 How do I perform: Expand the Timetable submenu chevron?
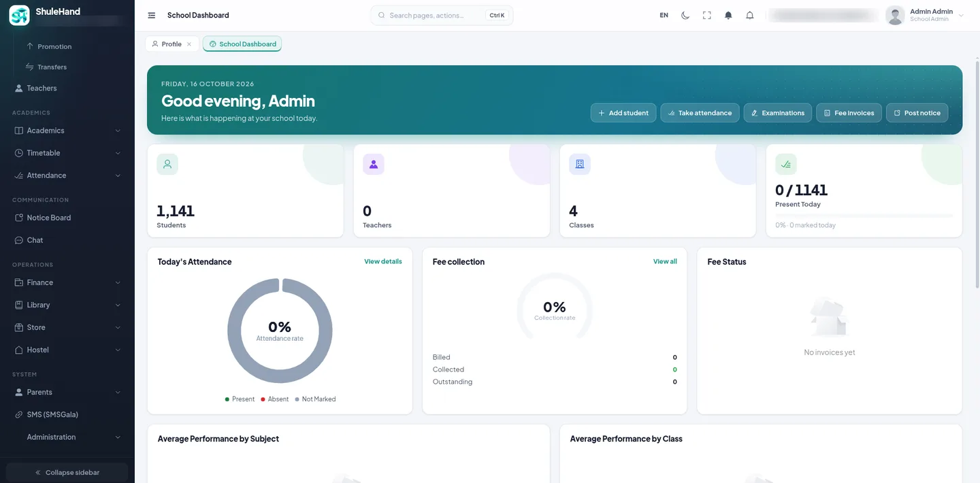pyautogui.click(x=118, y=153)
